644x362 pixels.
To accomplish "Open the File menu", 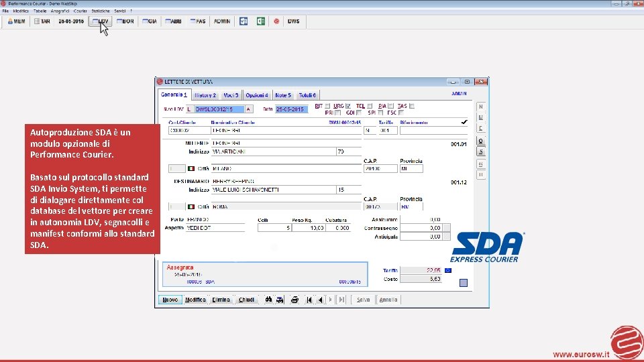I will (5, 11).
